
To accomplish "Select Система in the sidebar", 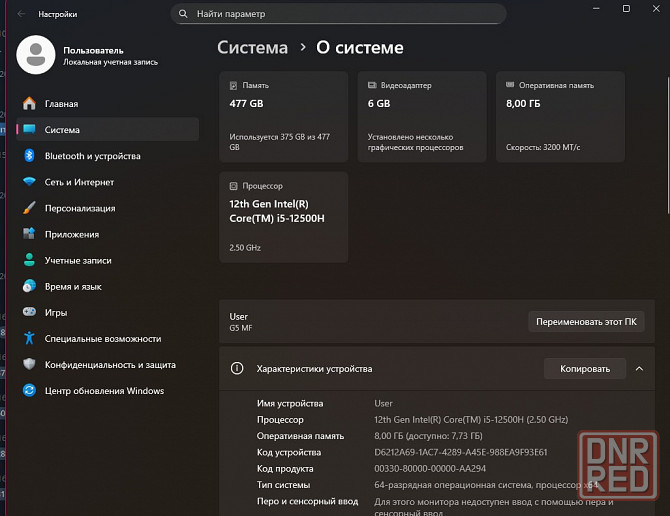I will pyautogui.click(x=107, y=129).
